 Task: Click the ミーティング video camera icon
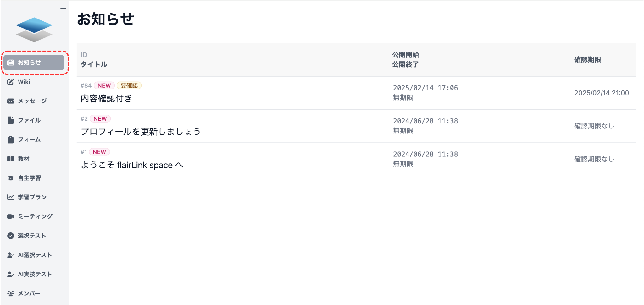tap(11, 216)
